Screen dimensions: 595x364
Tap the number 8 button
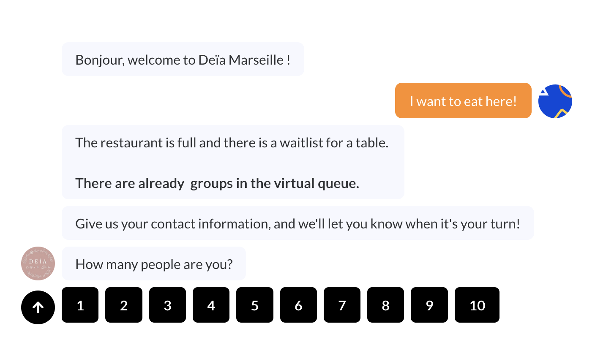coord(386,305)
